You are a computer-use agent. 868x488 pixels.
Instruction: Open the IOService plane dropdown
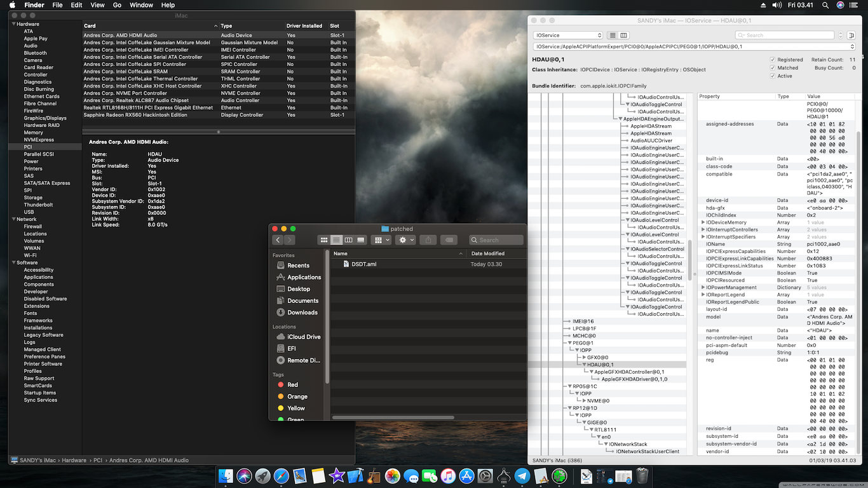tap(568, 36)
